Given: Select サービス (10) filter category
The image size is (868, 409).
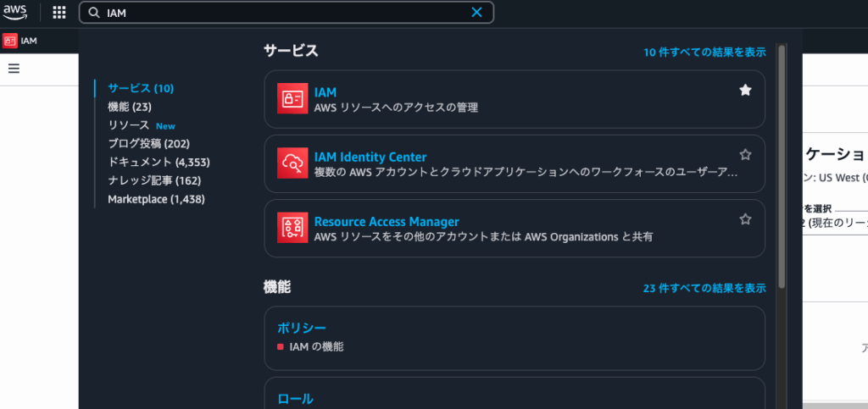Looking at the screenshot, I should pos(142,88).
